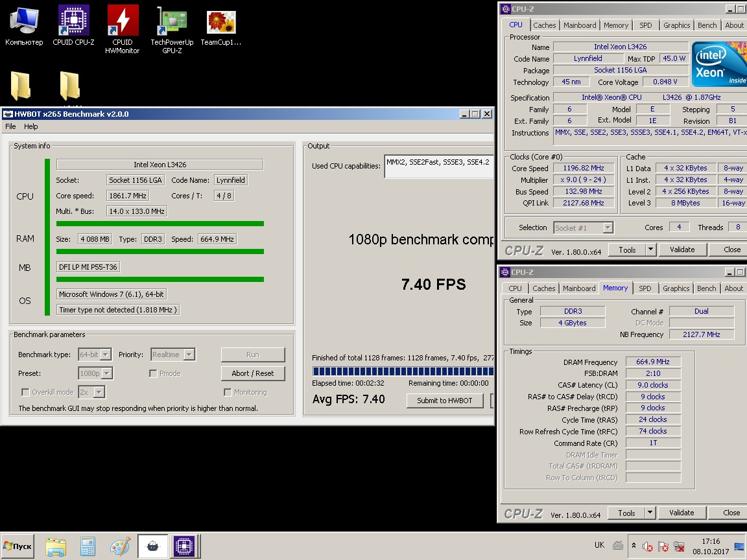Open the CPUID HWMonitor desktop shortcut

click(123, 30)
